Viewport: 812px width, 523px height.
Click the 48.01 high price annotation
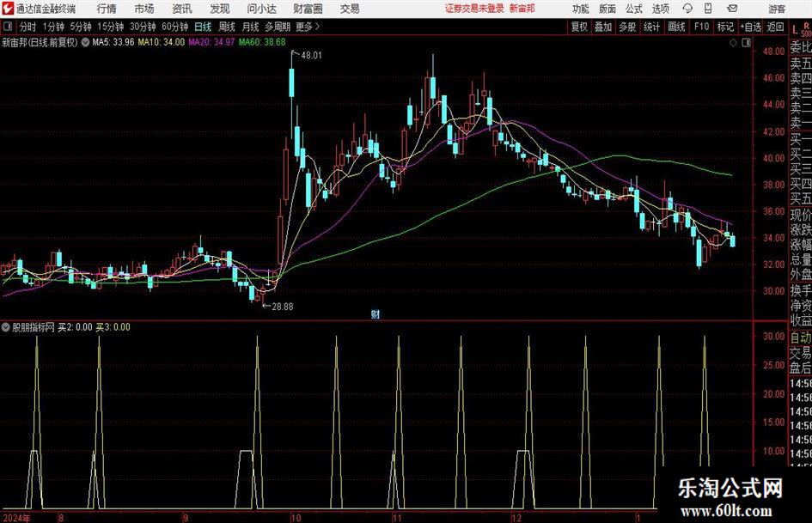311,56
